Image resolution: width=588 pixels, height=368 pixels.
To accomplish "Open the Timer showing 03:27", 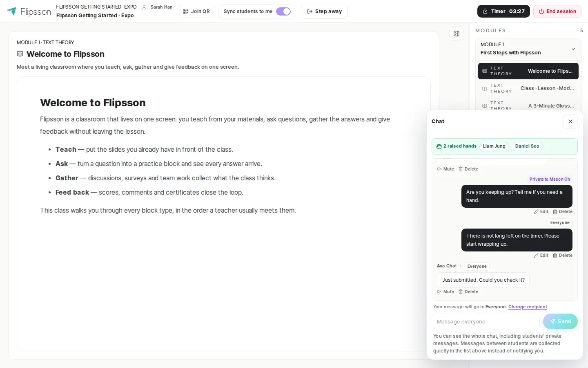I will [x=503, y=11].
